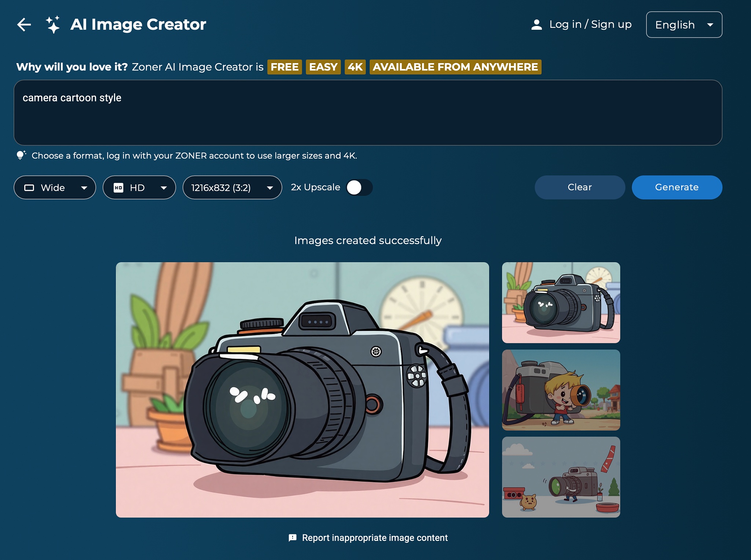Click the Wide rectangle format icon
This screenshot has width=751, height=560.
[29, 188]
